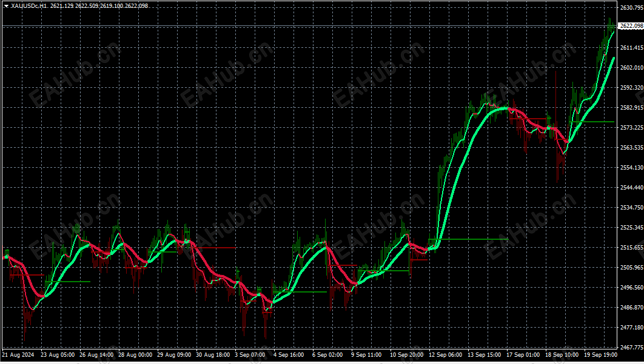Viewport: 644px width, 364px height.
Task: Click the 4 Sep 16:00 time label
Action: click(289, 354)
